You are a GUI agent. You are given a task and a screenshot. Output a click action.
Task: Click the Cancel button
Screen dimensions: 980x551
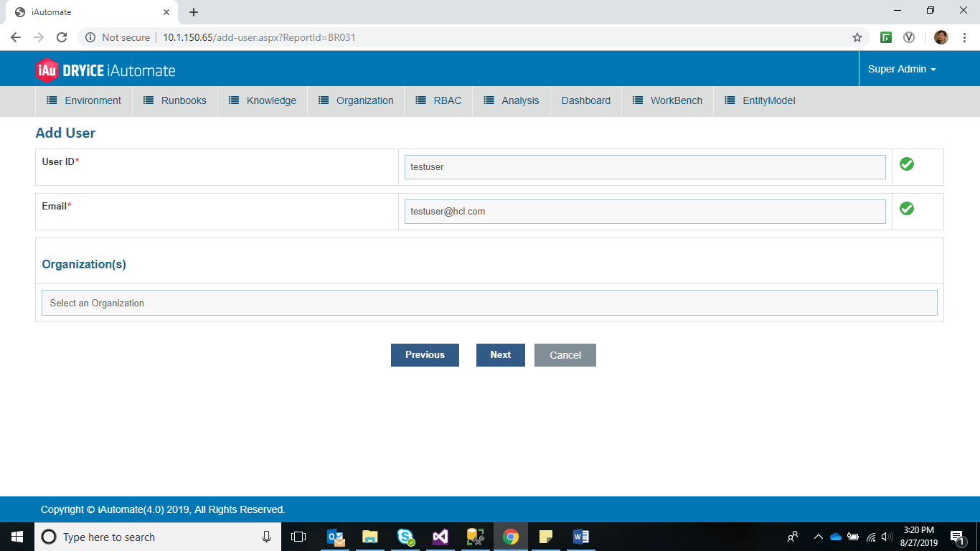565,355
